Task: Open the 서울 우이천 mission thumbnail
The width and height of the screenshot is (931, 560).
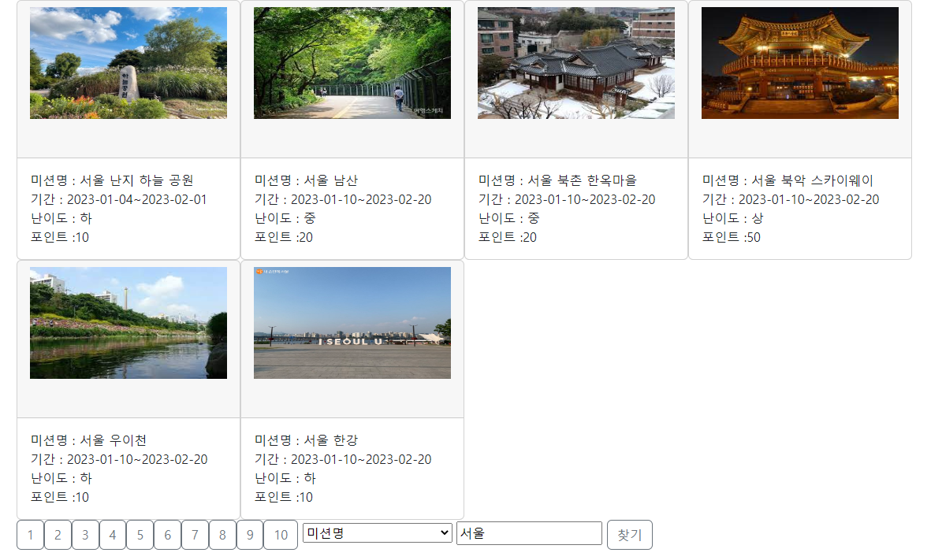Action: pyautogui.click(x=128, y=323)
